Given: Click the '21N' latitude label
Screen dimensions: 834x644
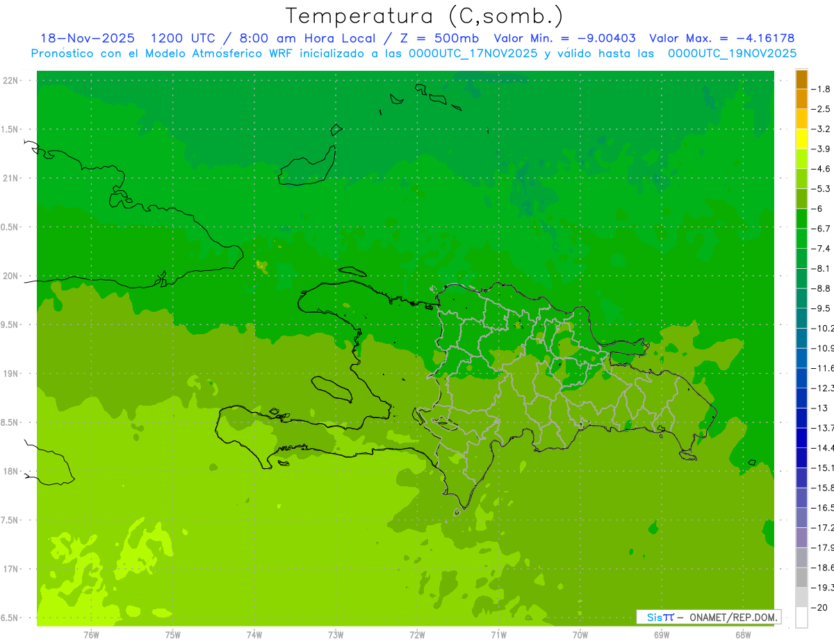Looking at the screenshot, I should 11,179.
